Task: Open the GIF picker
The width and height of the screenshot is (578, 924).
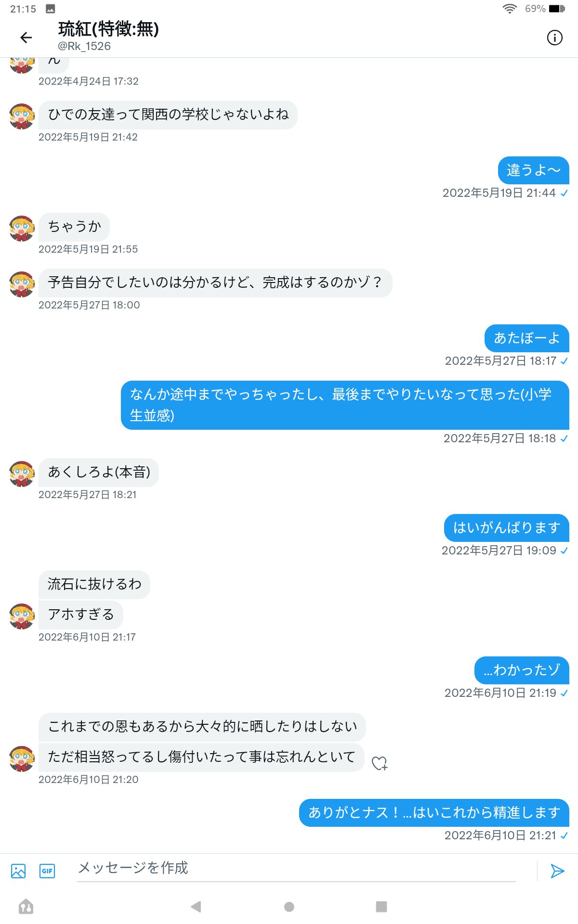Action: pyautogui.click(x=47, y=871)
